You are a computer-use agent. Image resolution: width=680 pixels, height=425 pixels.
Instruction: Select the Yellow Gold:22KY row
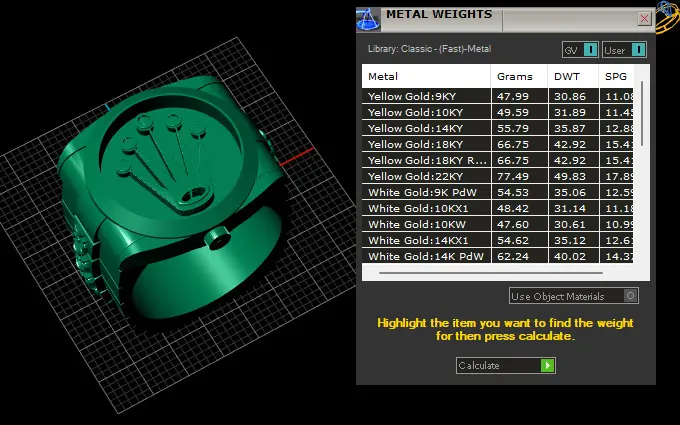[497, 177]
